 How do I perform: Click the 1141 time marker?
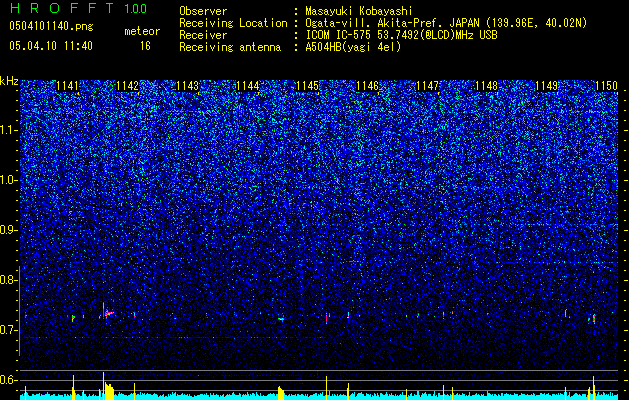click(67, 86)
